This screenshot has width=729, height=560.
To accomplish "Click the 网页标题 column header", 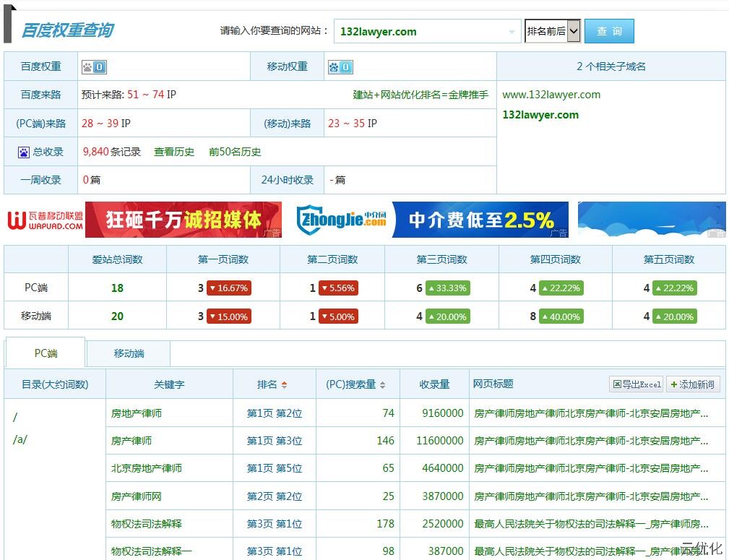I will (493, 384).
